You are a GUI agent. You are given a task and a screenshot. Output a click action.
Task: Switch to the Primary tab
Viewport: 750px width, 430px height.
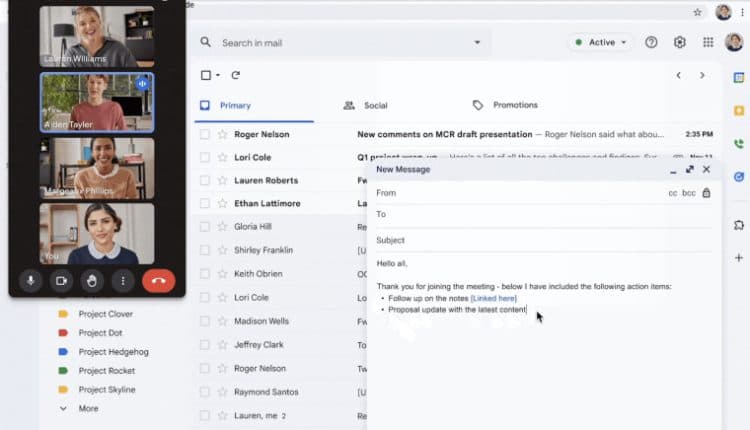(x=235, y=106)
